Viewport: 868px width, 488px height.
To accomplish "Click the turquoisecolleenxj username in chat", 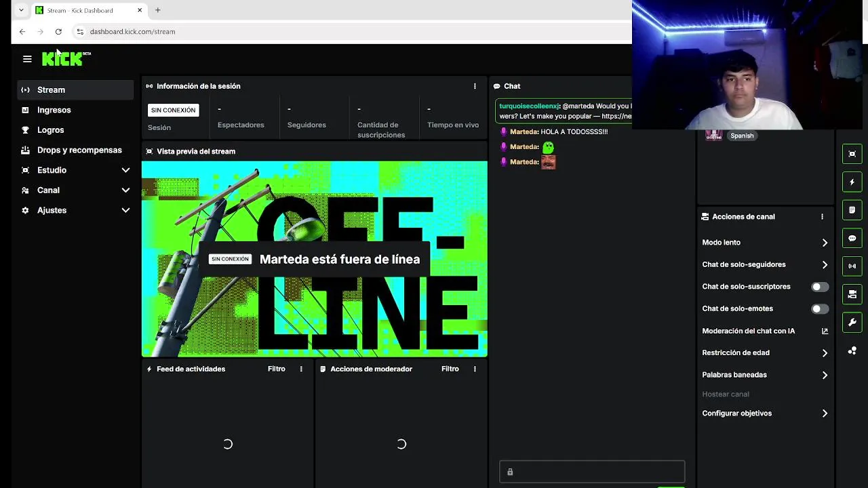I will click(529, 106).
